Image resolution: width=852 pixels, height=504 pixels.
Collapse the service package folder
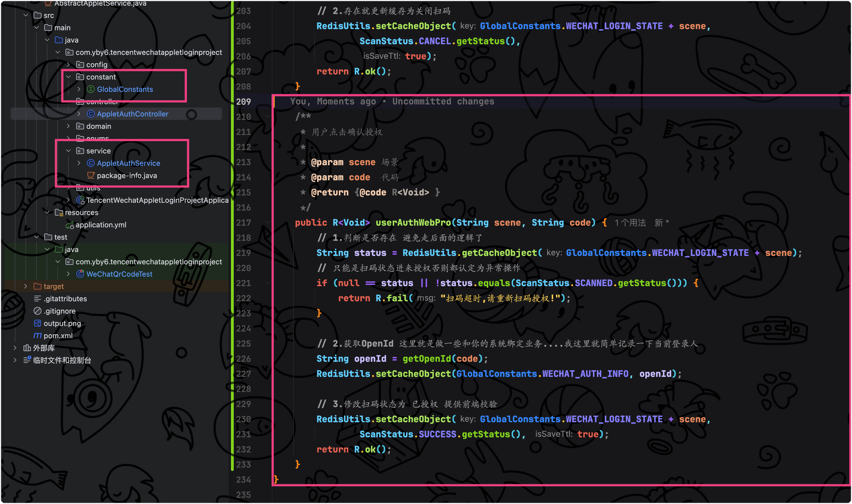[x=68, y=151]
